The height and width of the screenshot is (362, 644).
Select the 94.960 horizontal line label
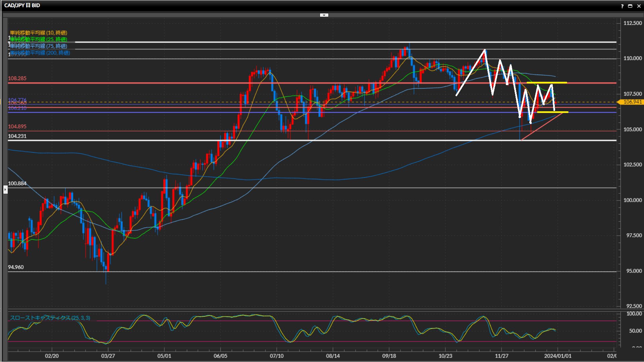[x=16, y=267]
